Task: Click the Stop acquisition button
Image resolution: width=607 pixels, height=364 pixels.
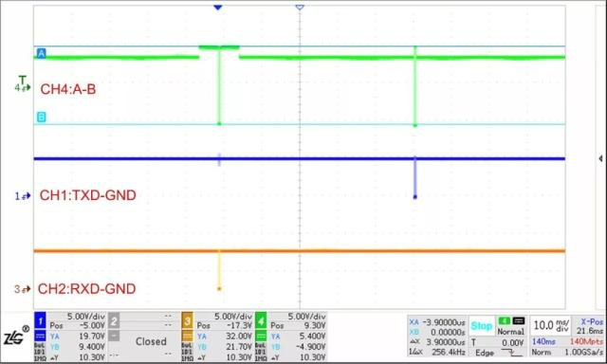Action: [481, 326]
